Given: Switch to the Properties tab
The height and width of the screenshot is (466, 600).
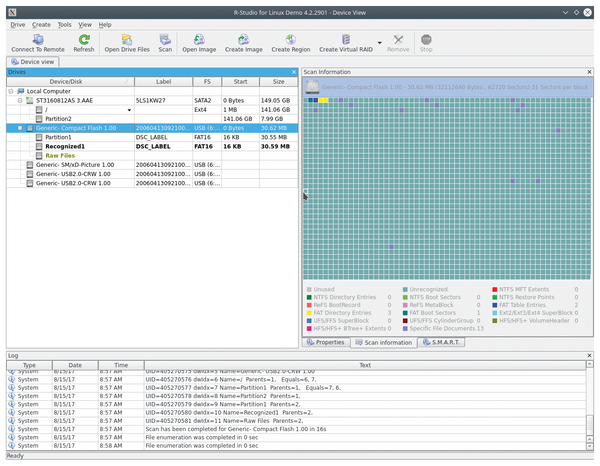Looking at the screenshot, I should pyautogui.click(x=326, y=342).
